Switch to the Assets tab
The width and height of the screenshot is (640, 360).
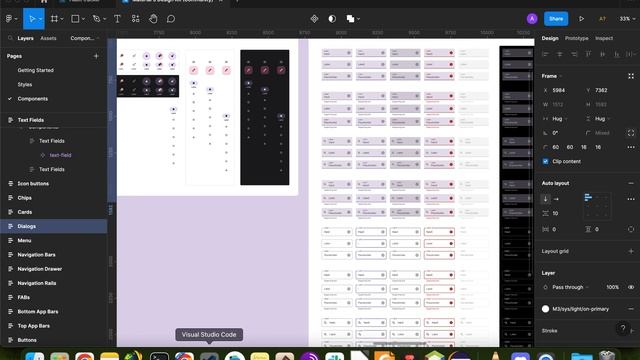tap(48, 38)
